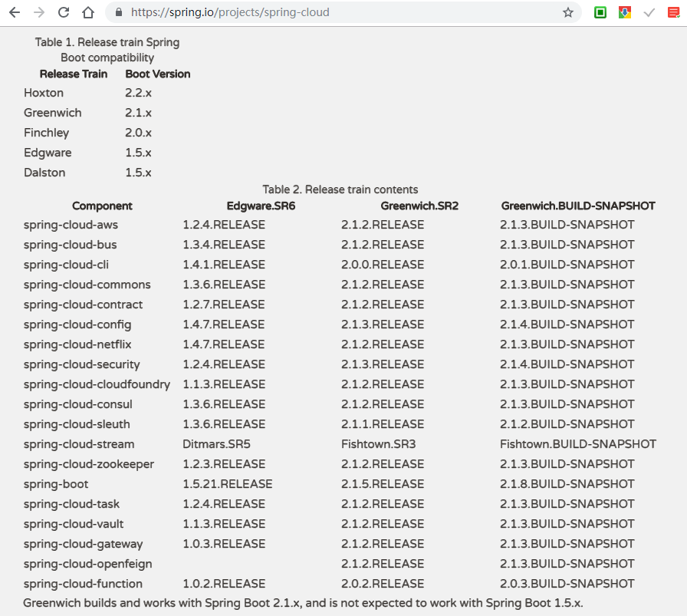This screenshot has height=616, width=687.
Task: Open the colorful shield extension icon
Action: pos(625,12)
